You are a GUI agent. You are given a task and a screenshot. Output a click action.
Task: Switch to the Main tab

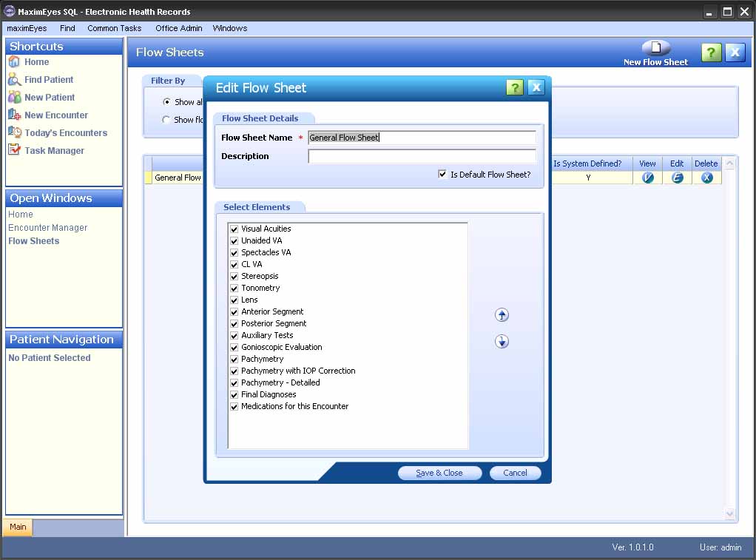[x=18, y=527]
